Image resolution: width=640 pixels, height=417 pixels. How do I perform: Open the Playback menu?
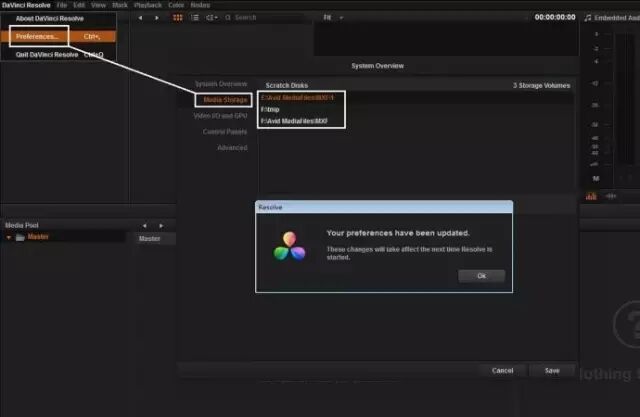148,5
